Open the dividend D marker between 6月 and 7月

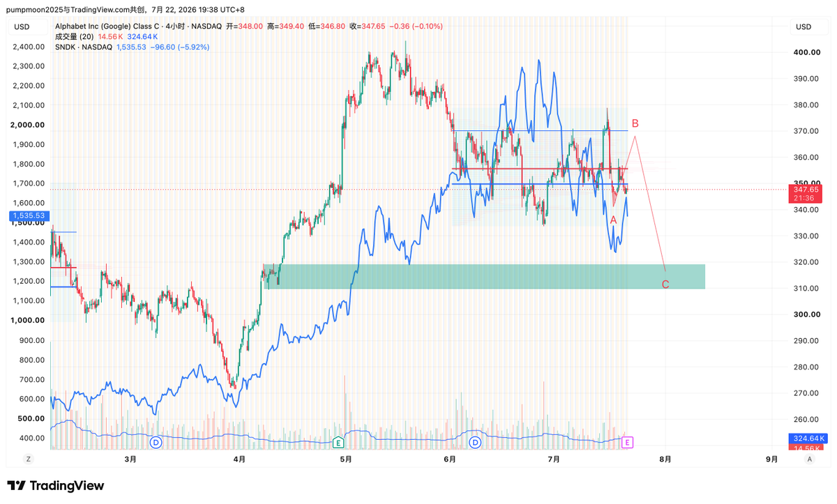476,442
